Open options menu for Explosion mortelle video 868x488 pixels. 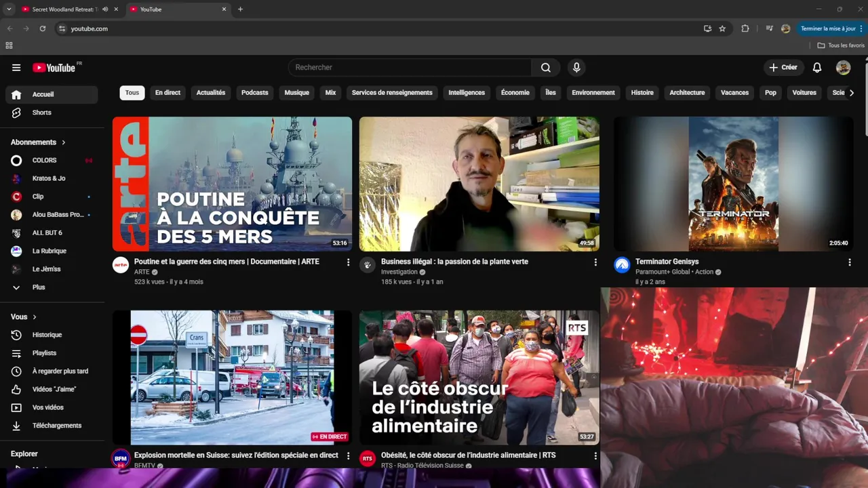349,456
